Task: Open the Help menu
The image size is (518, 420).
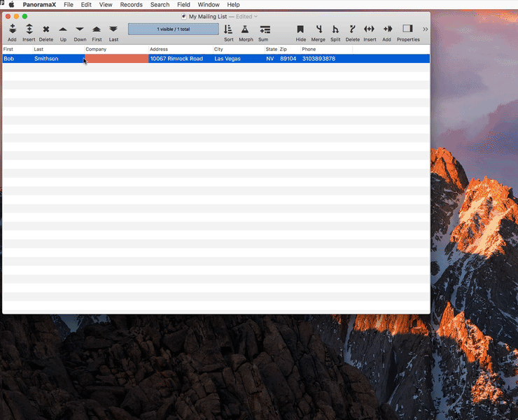Action: pyautogui.click(x=233, y=5)
